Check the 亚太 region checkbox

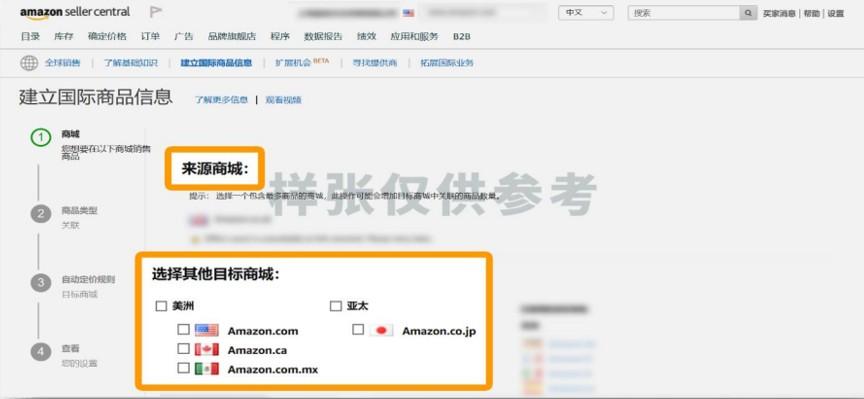click(x=336, y=306)
